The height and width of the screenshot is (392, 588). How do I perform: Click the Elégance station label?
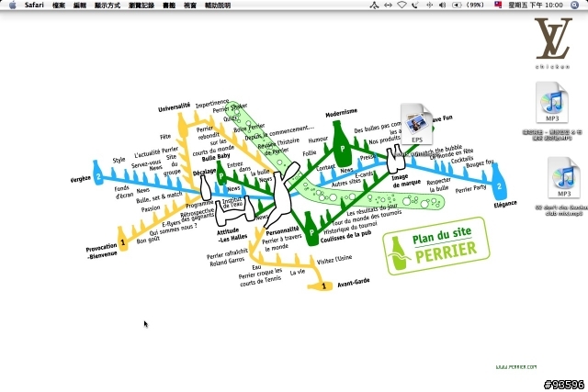505,204
